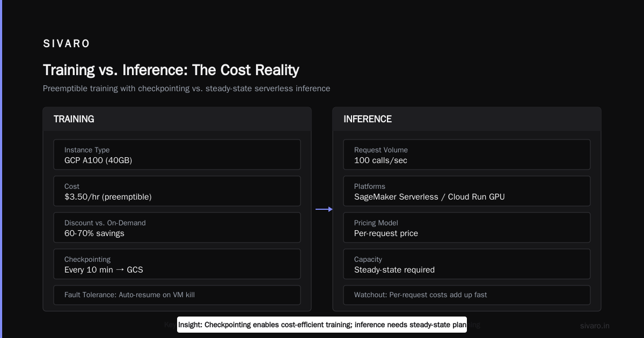This screenshot has height=338, width=644.
Task: Click the 'Discount vs. On-Demand' label
Action: pyautogui.click(x=105, y=223)
